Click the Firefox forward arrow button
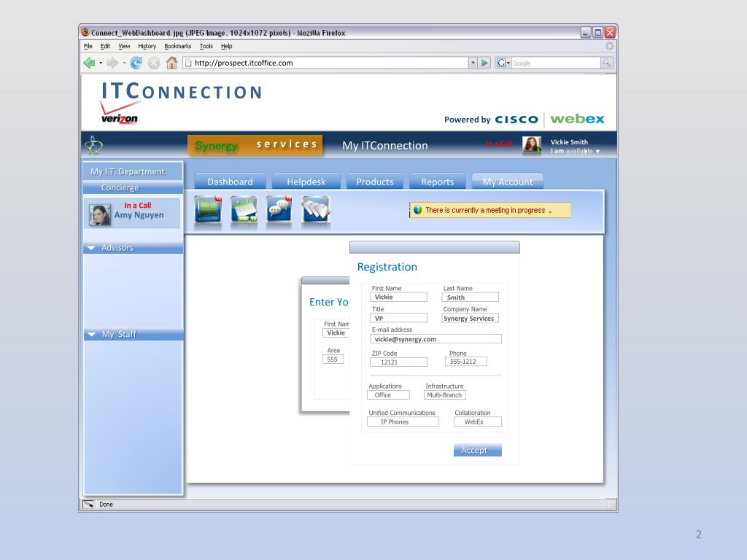This screenshot has width=747, height=560. 112,63
